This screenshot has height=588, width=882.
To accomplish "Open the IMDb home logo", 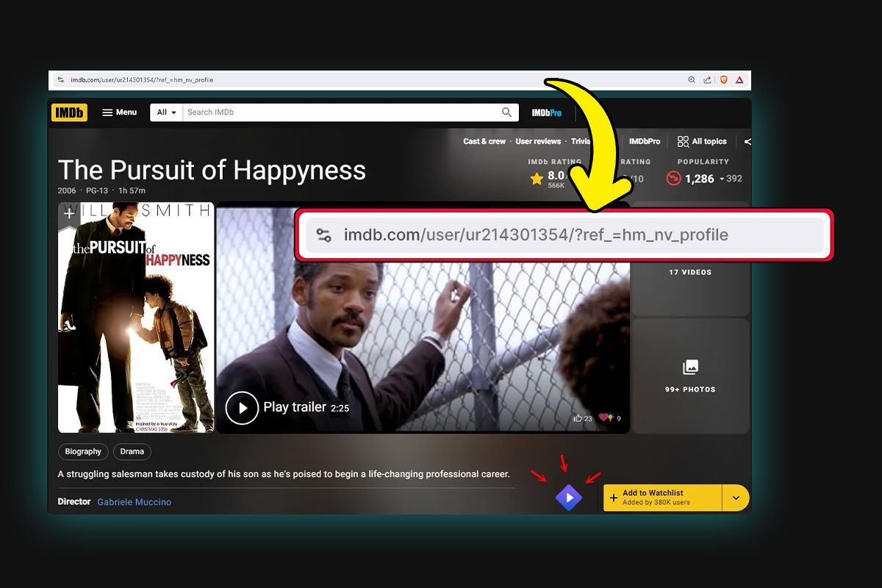I will [69, 112].
